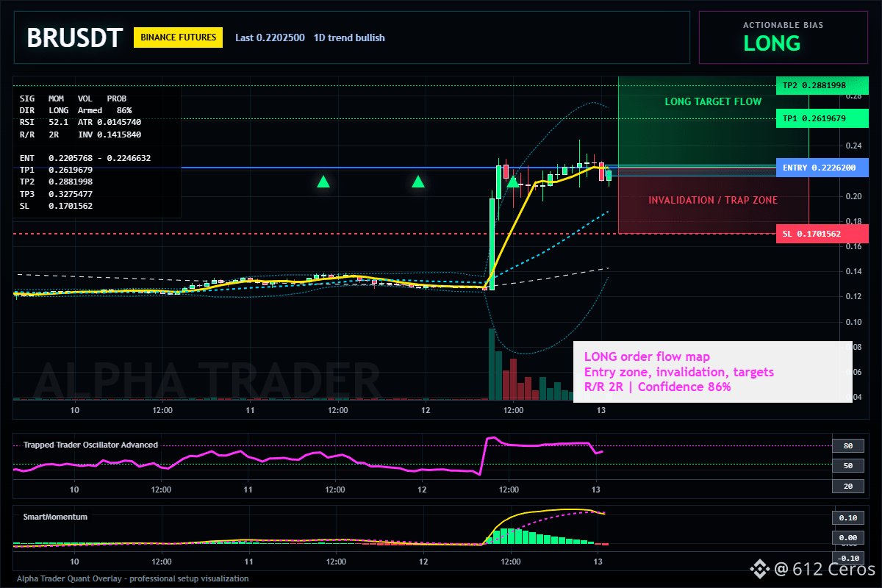This screenshot has height=588, width=882.
Task: Click the Alpha Trader Quant Overlay footer text
Action: (x=132, y=578)
